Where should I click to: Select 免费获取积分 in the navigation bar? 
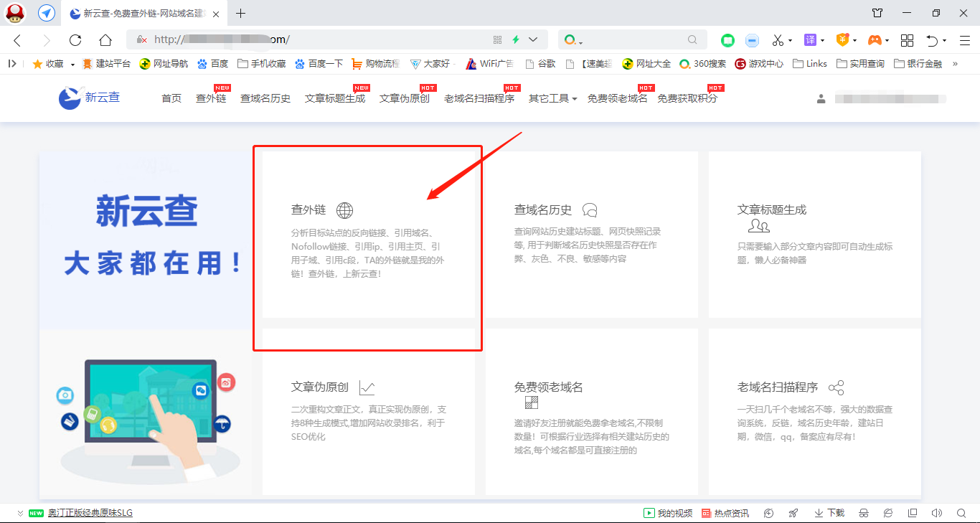[687, 98]
